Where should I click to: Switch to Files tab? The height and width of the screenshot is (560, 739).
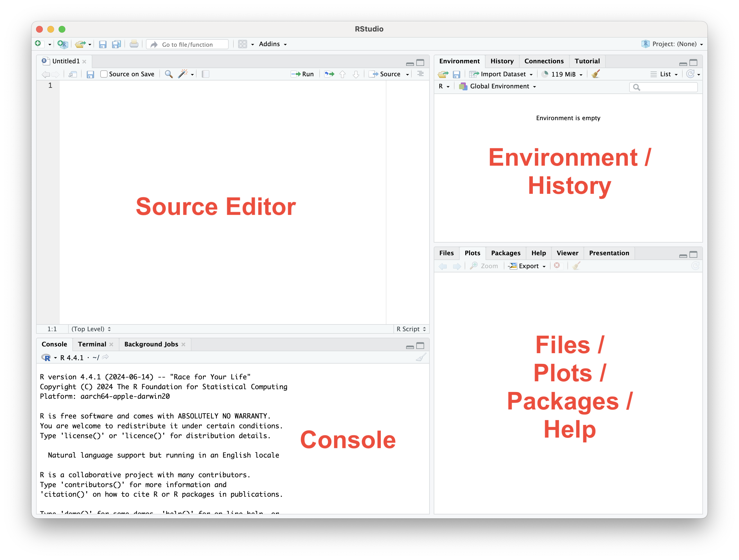tap(446, 253)
